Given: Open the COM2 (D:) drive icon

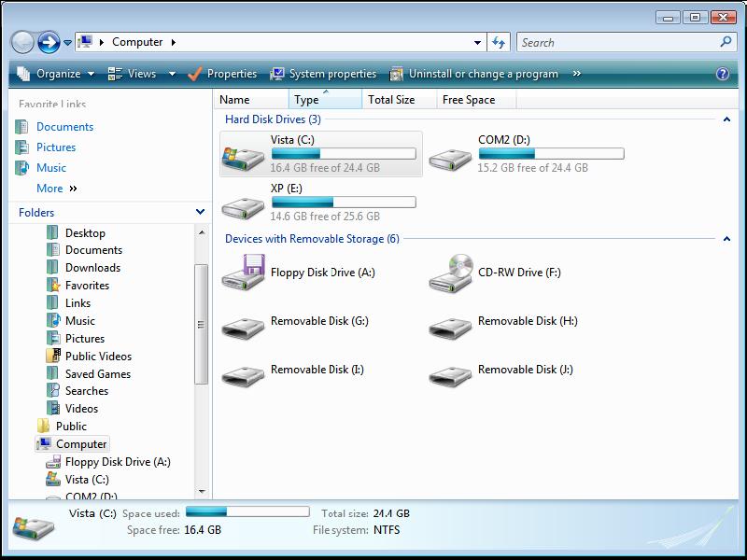Looking at the screenshot, I should click(x=450, y=159).
